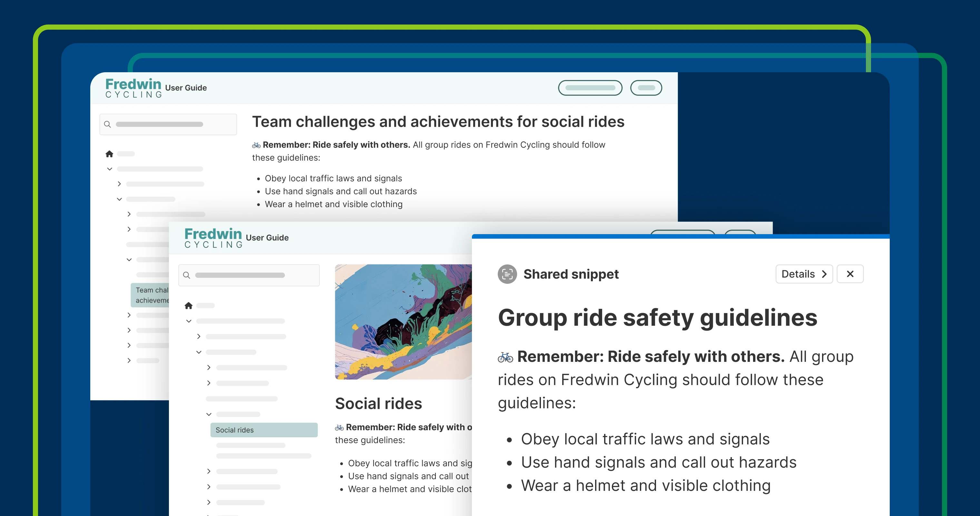The image size is (980, 516).
Task: Click the Shared snippet icon
Action: pyautogui.click(x=507, y=274)
